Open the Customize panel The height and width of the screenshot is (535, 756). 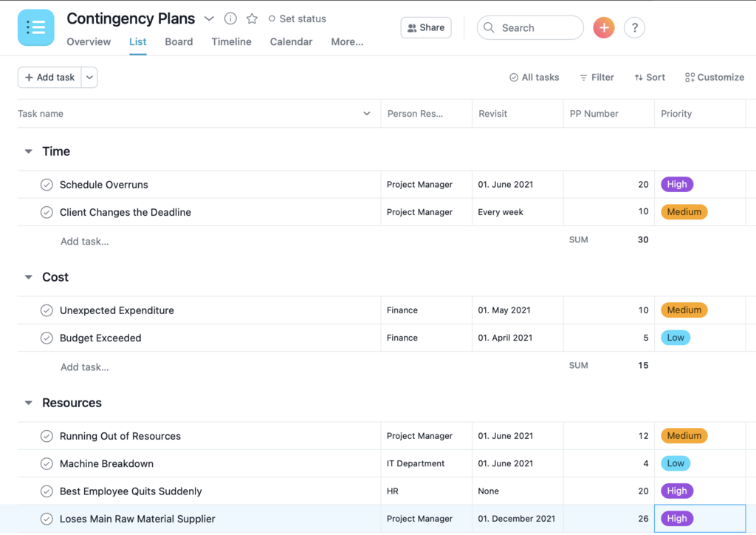pyautogui.click(x=714, y=78)
